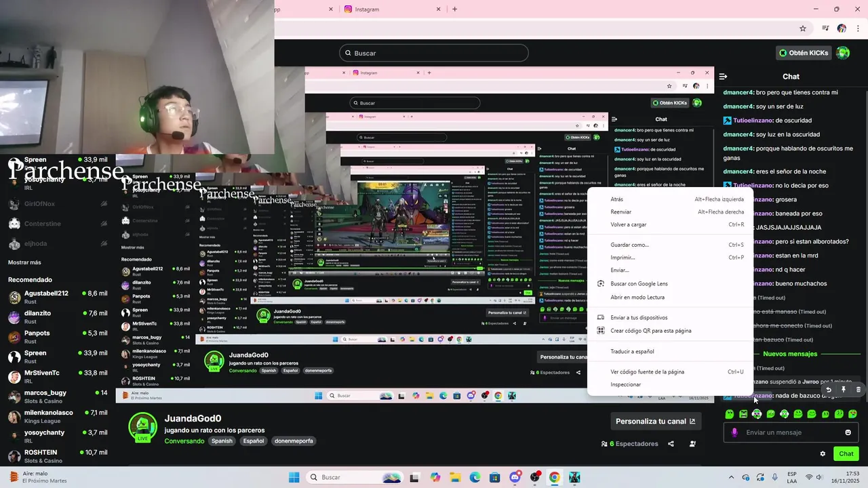
Task: Open Chrome media controls icon in toolbar
Action: [825, 28]
